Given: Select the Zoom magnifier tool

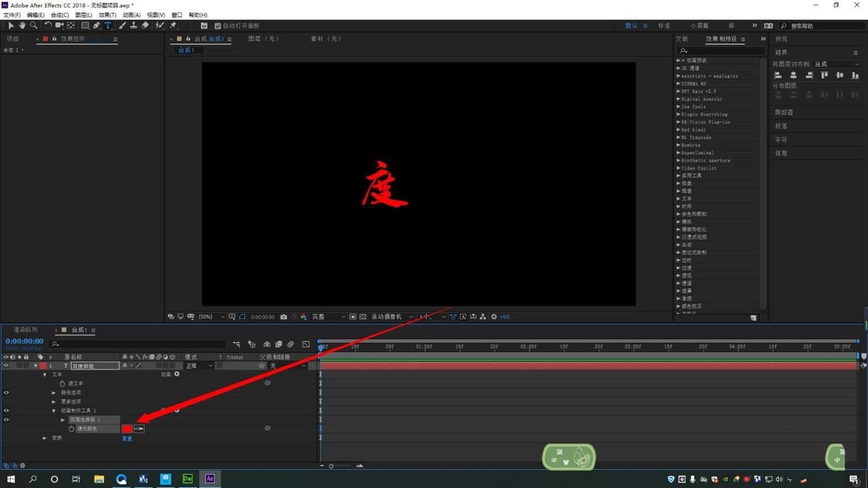Looking at the screenshot, I should pyautogui.click(x=33, y=25).
